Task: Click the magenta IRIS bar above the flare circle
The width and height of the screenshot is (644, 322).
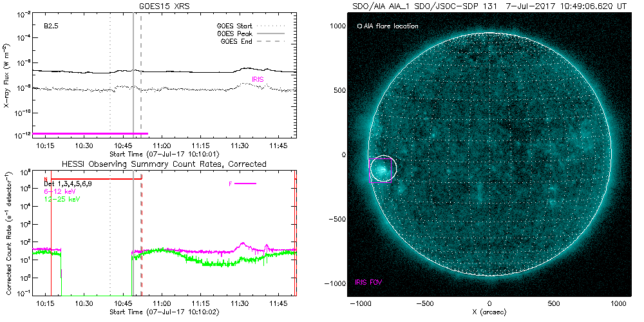Action: tap(380, 158)
